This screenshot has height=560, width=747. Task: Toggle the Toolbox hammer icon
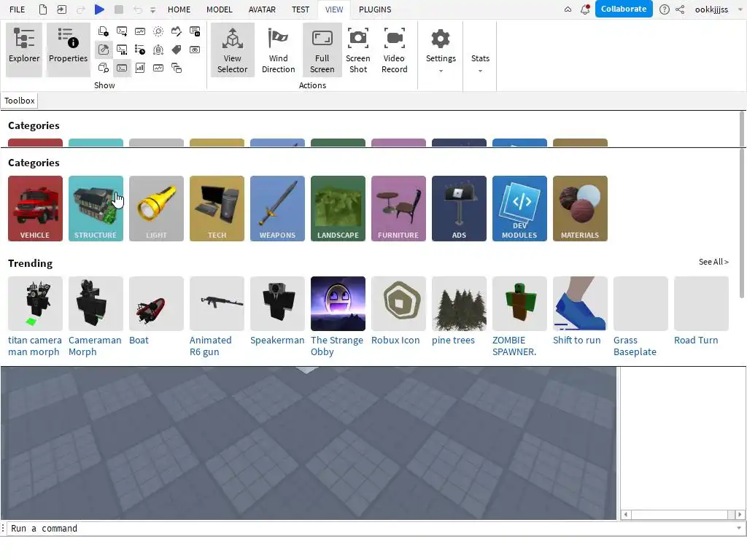104,50
